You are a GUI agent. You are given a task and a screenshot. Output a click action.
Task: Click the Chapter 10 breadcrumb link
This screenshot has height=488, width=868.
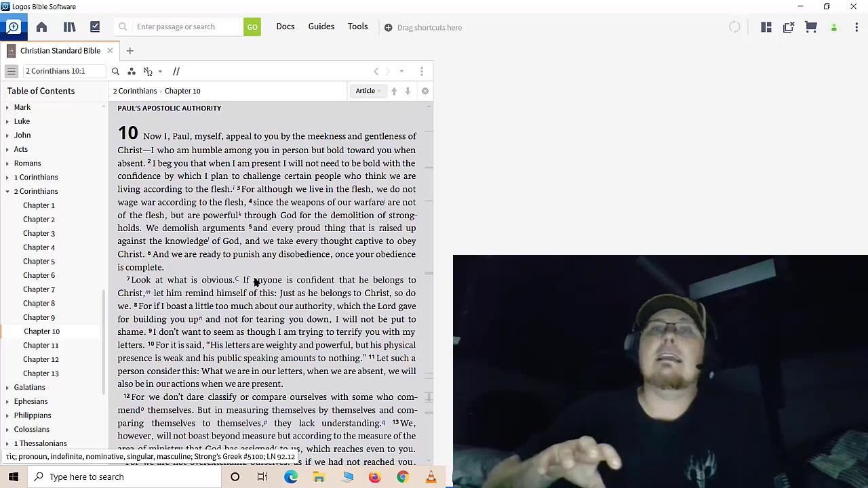182,91
